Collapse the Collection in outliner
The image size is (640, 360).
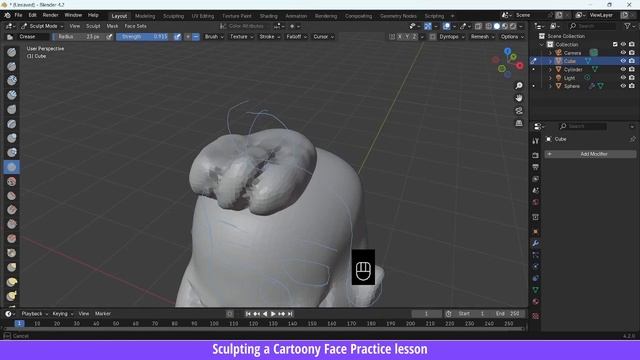coord(542,44)
